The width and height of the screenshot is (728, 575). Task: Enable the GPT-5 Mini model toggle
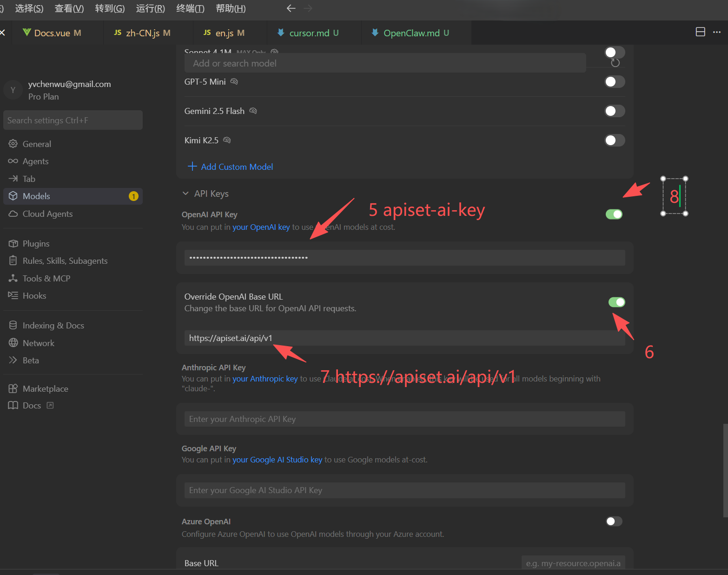tap(614, 81)
